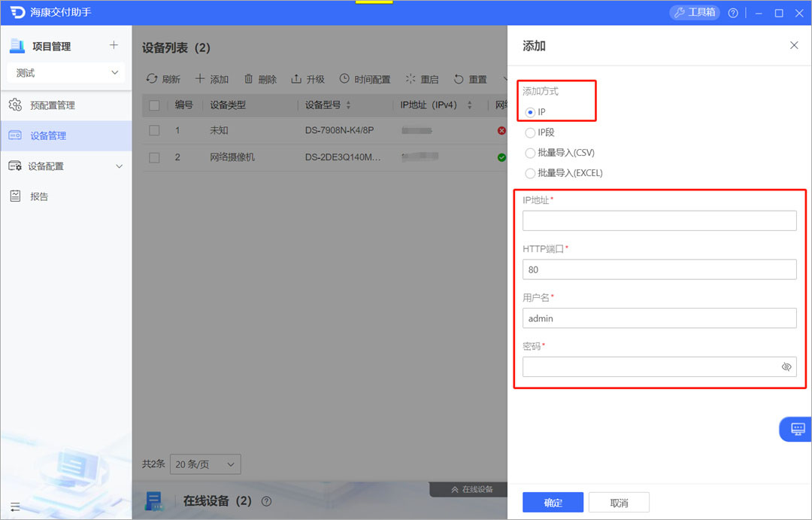
Task: Check the row 2 checkbox for 网络摄像机
Action: [154, 157]
